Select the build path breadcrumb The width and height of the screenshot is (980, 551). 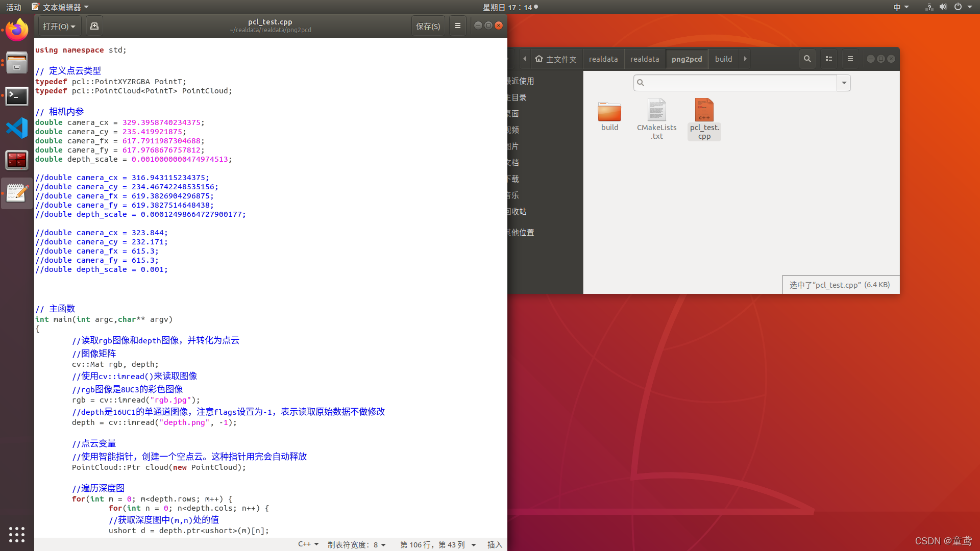click(723, 59)
